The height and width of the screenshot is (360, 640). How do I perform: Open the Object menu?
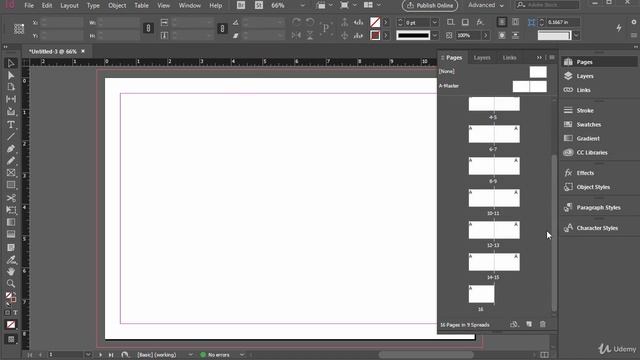(x=117, y=6)
